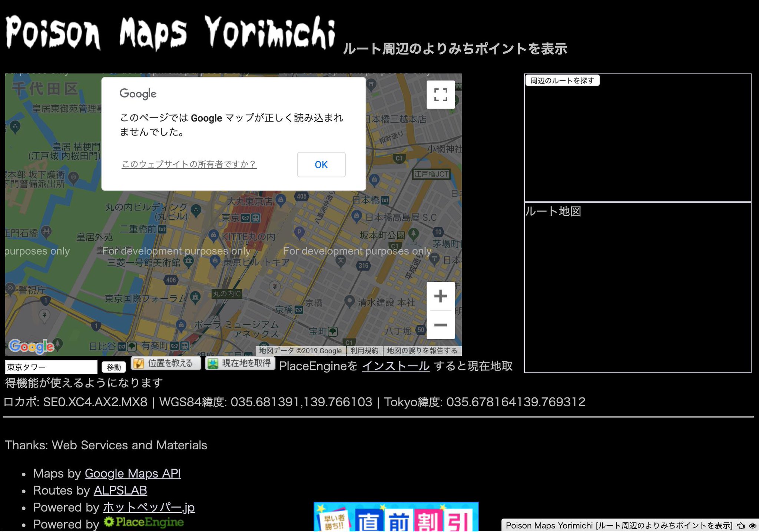
Task: Click the 日本橋高島屋 S.C shopping marker
Action: tap(357, 215)
